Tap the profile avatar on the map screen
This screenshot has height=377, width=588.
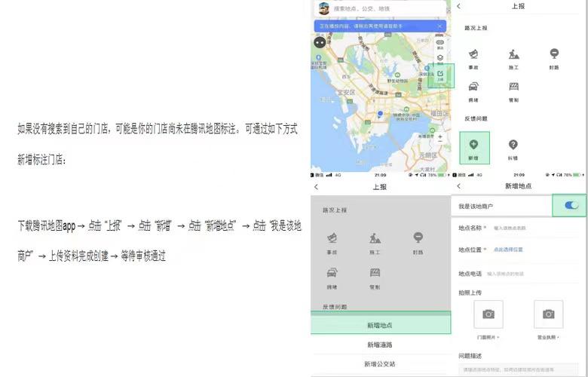point(323,8)
